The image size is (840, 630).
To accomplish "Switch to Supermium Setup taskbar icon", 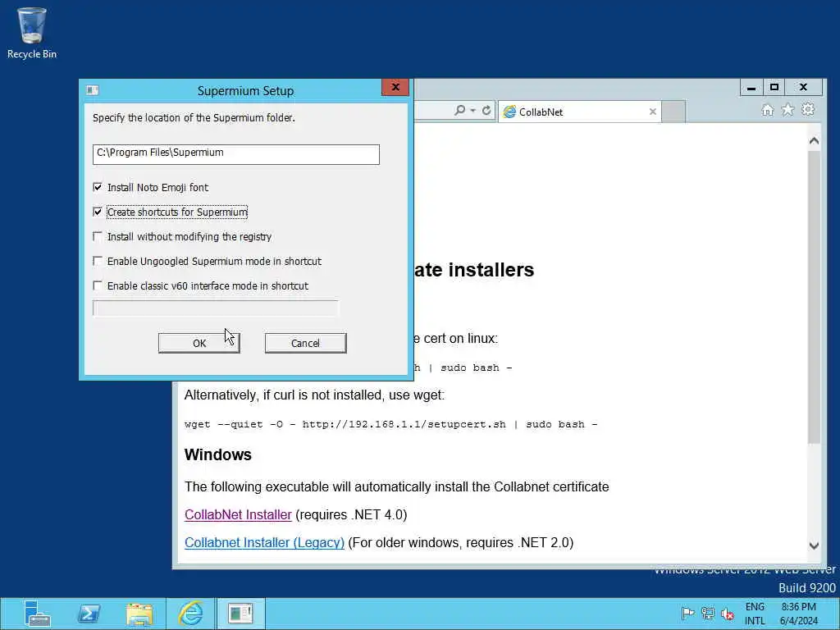I will pos(240,614).
